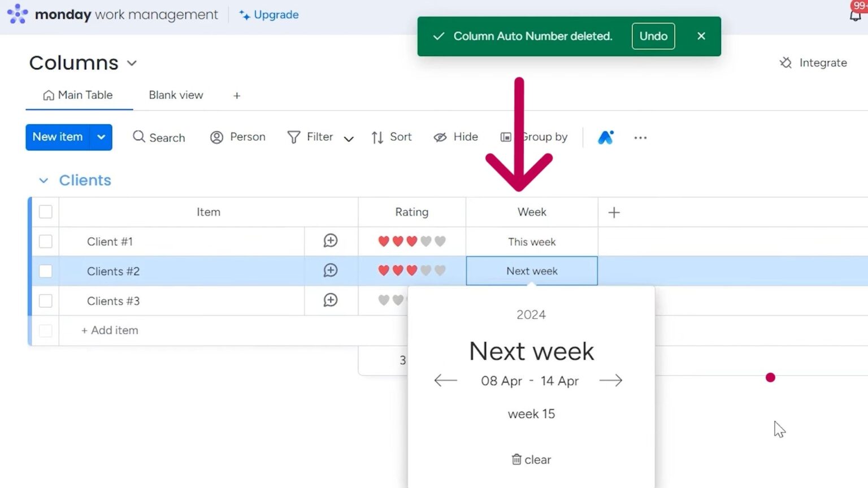This screenshot has width=868, height=488.
Task: Switch to the Blank view tab
Action: pyautogui.click(x=176, y=95)
